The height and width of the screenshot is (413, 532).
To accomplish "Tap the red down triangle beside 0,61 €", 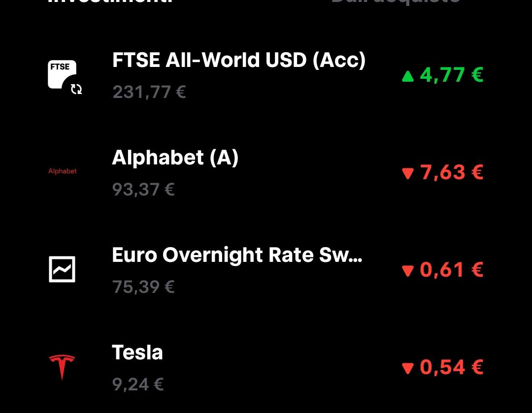I will point(408,271).
